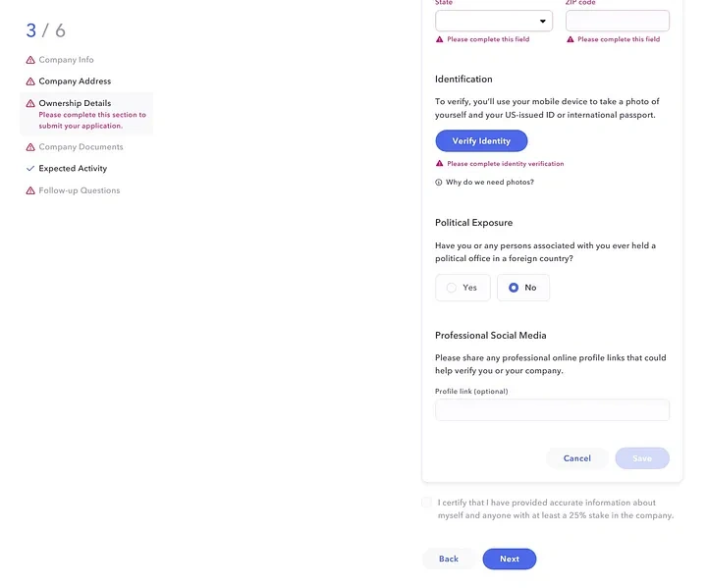Screen dimensions: 707x588
Task: Click warning icon beside Follow-up Questions
Action: [30, 190]
